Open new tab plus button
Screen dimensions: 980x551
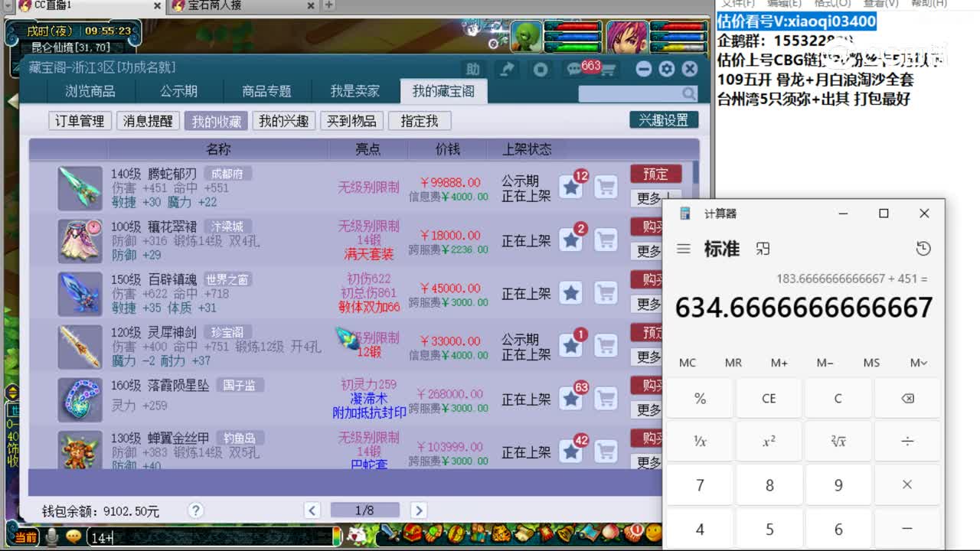(x=328, y=5)
